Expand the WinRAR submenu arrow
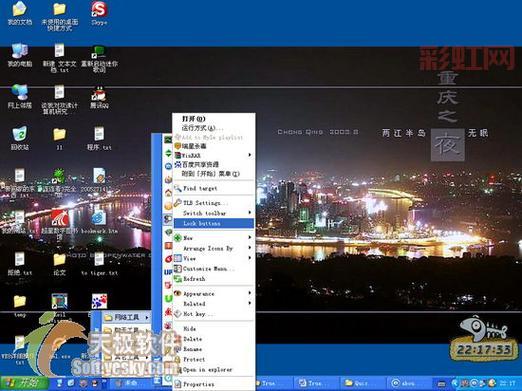Screen dimensions: 522x391 pos(249,155)
